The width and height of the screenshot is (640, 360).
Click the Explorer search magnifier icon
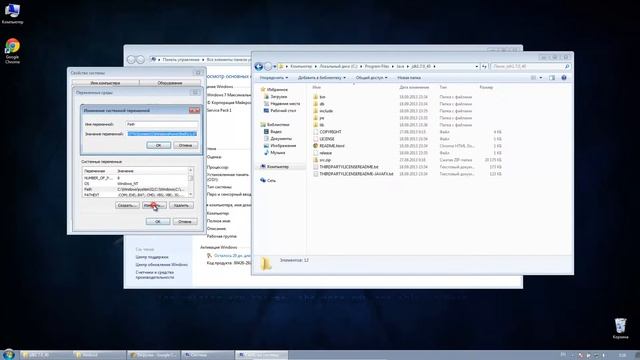pyautogui.click(x=567, y=66)
